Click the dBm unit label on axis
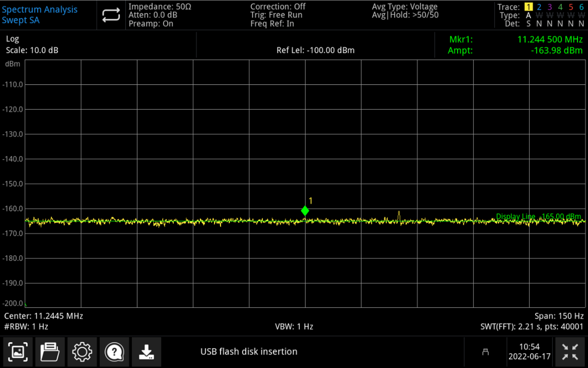 pyautogui.click(x=13, y=64)
